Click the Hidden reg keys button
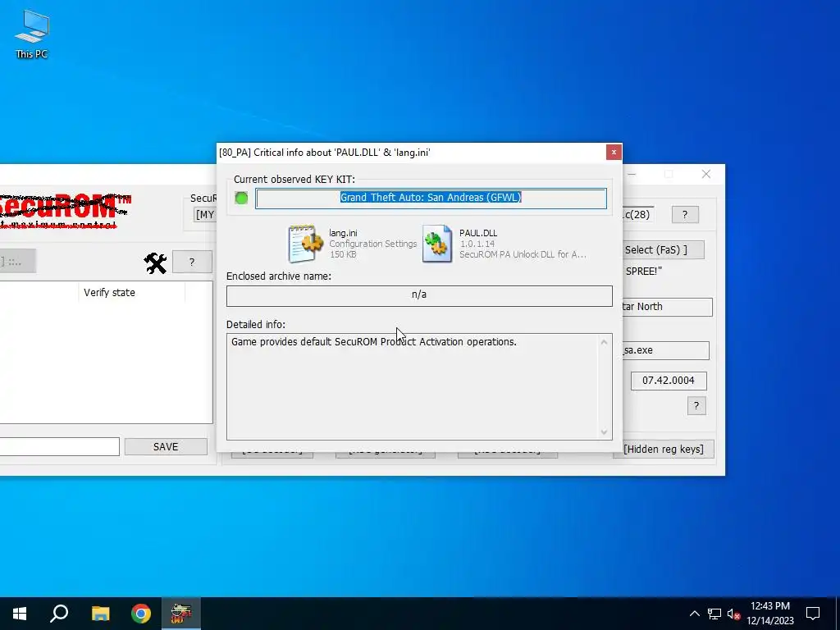Image resolution: width=840 pixels, height=630 pixels. (x=663, y=449)
